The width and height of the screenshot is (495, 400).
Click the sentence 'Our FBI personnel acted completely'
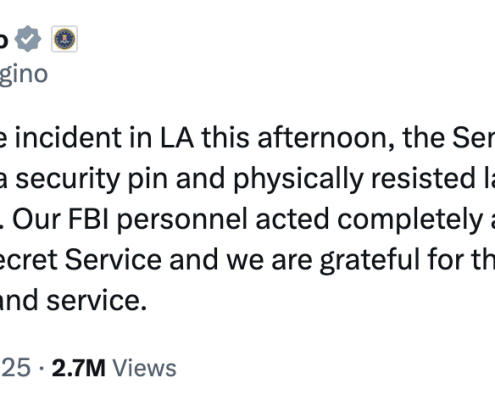click(248, 220)
